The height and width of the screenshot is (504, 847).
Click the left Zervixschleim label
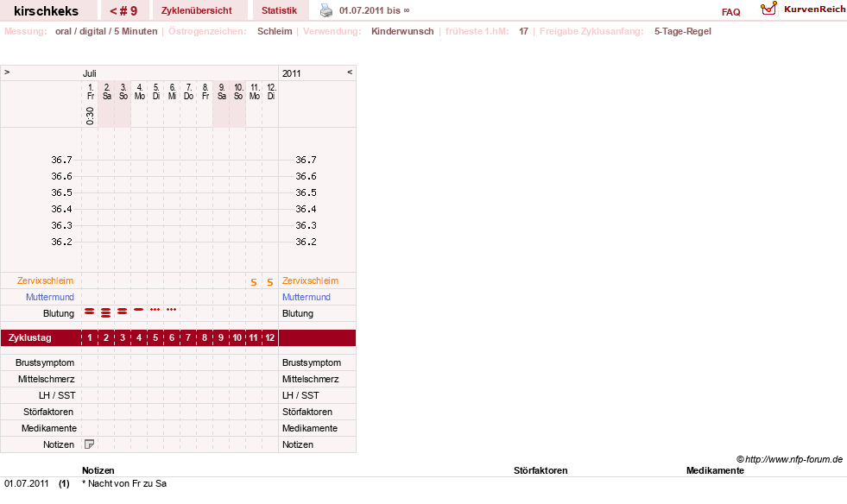(46, 280)
